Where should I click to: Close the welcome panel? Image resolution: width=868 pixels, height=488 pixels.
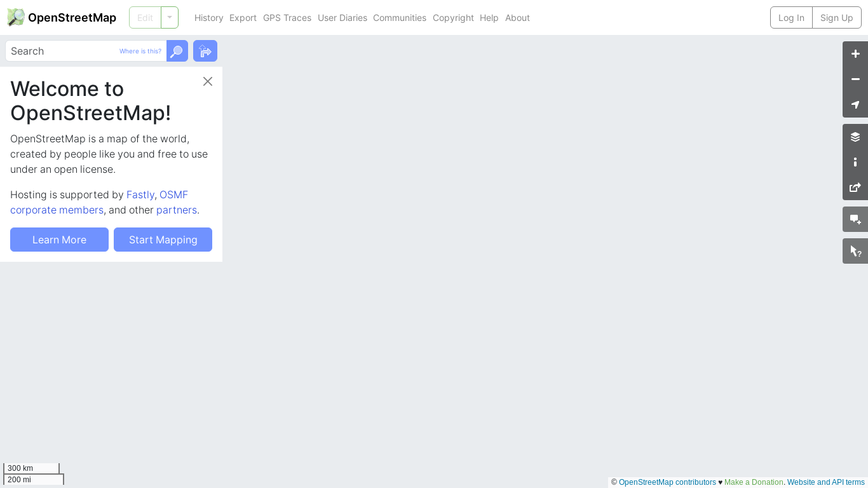pos(208,81)
